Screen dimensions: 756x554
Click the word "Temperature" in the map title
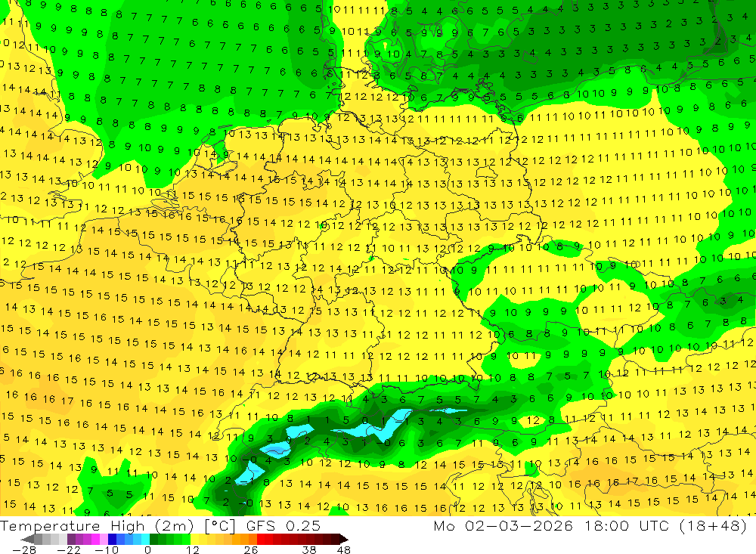tap(50, 526)
